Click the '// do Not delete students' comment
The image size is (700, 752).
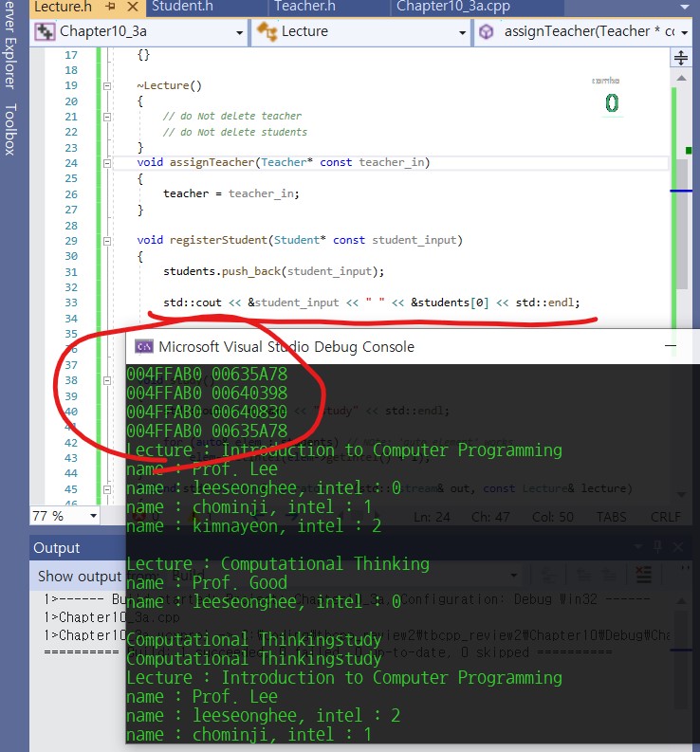pos(234,132)
